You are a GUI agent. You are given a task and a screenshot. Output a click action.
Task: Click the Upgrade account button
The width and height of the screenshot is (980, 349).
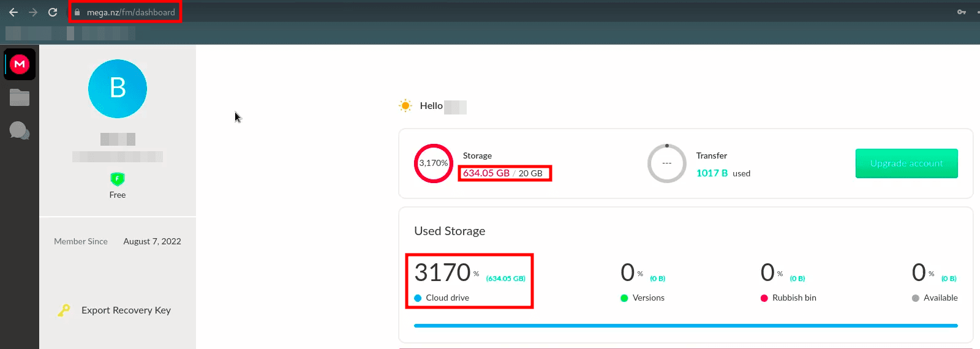click(907, 163)
